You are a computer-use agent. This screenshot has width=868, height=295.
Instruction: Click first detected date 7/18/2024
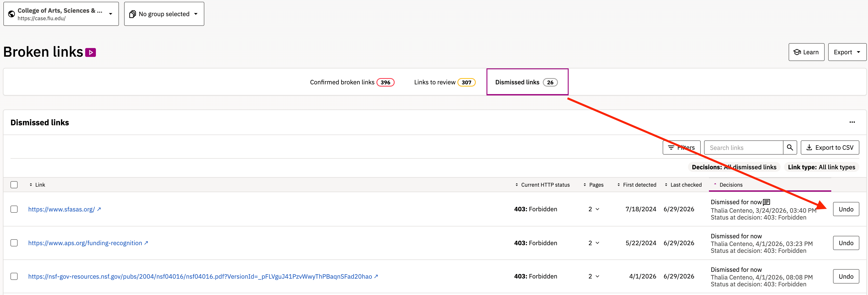pos(641,209)
